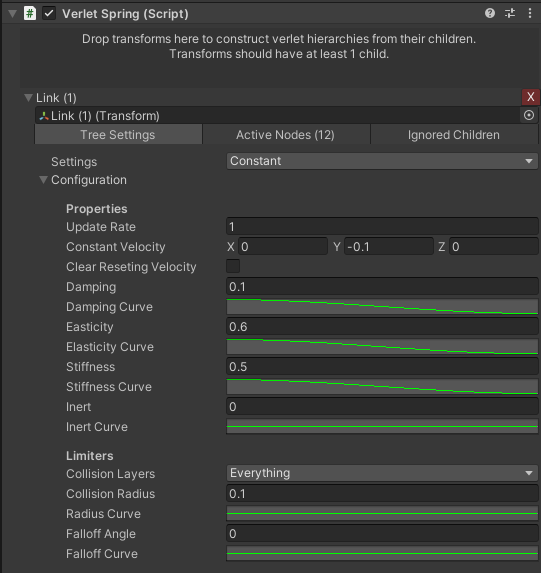Collapse the Link (1) foldout
Screen dimensions: 541x573
[28, 98]
